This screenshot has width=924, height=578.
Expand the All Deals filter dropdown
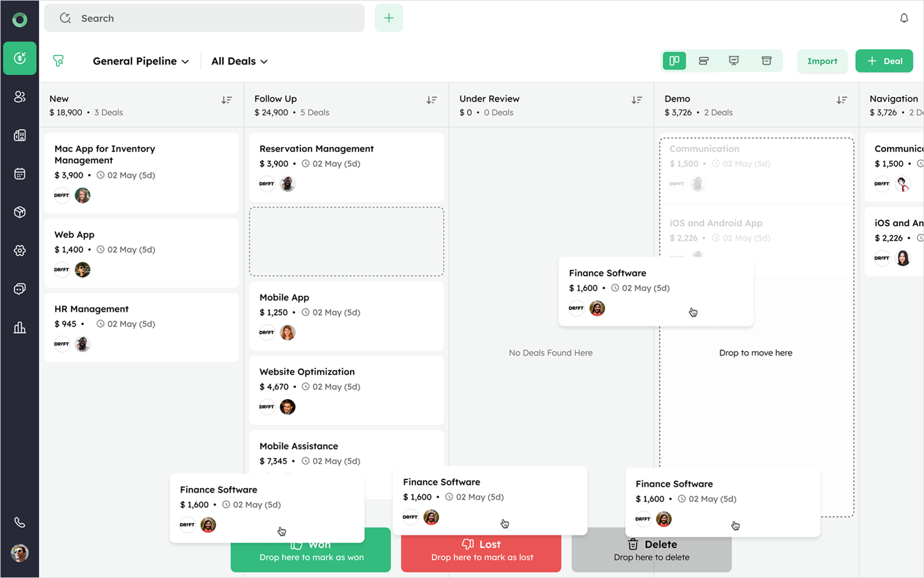pyautogui.click(x=239, y=61)
